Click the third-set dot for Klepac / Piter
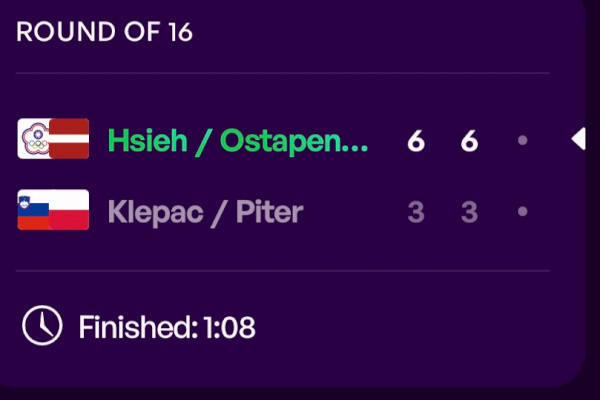The image size is (600, 400). coord(523,211)
